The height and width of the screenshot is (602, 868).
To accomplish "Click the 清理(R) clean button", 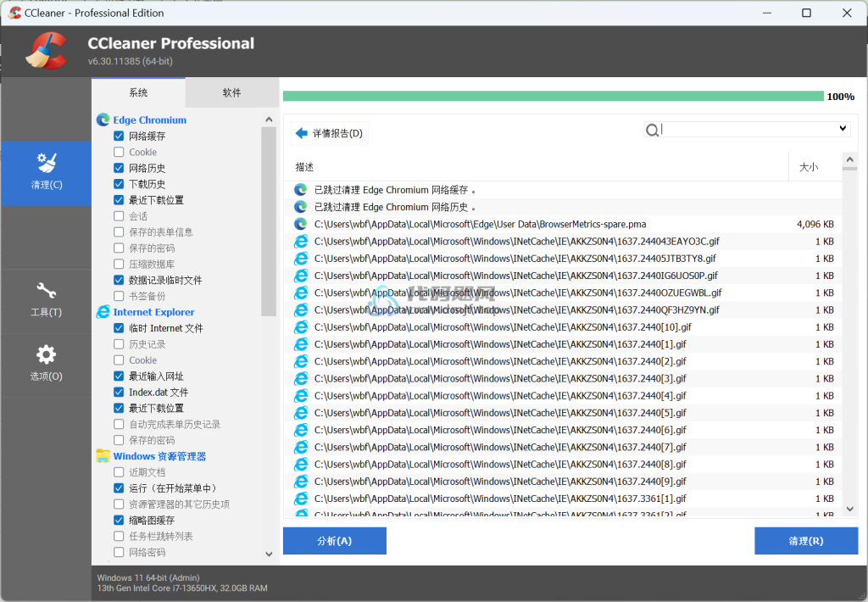I will click(x=806, y=540).
